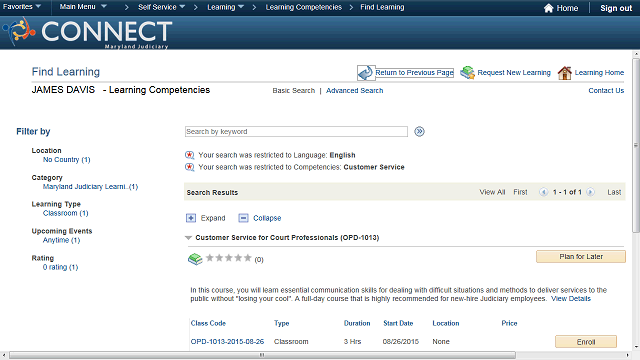Collapse the Customer Service for Court Professionals section
Screen dimensions: 640x360
[189, 238]
